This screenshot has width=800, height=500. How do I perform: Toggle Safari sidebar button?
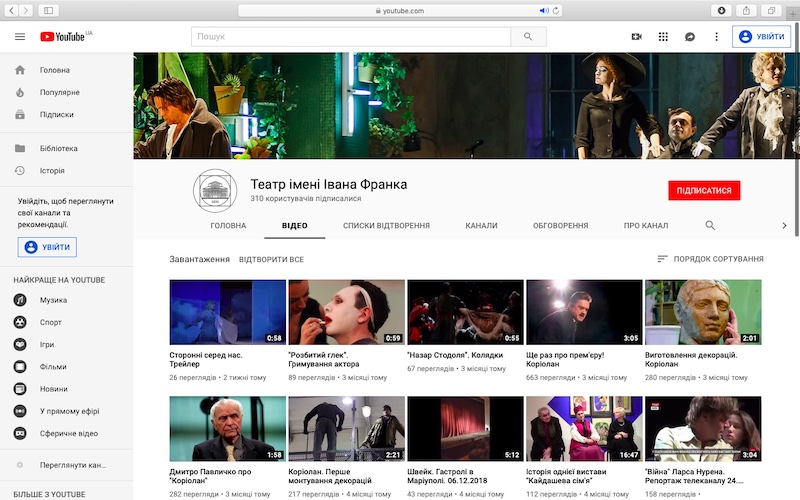[48, 10]
